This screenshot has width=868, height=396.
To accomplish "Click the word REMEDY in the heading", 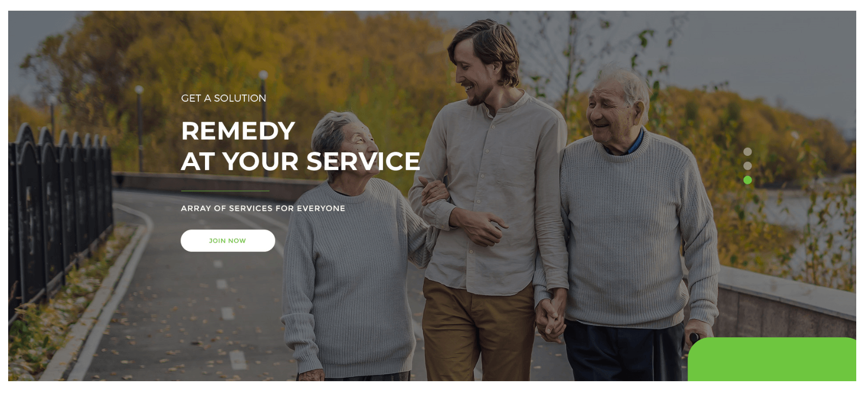I will point(238,131).
